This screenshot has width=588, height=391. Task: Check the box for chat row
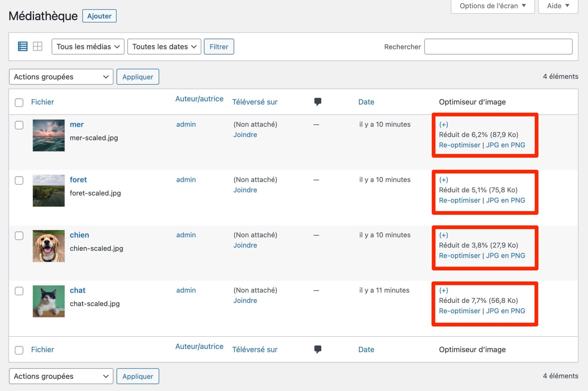tap(19, 291)
